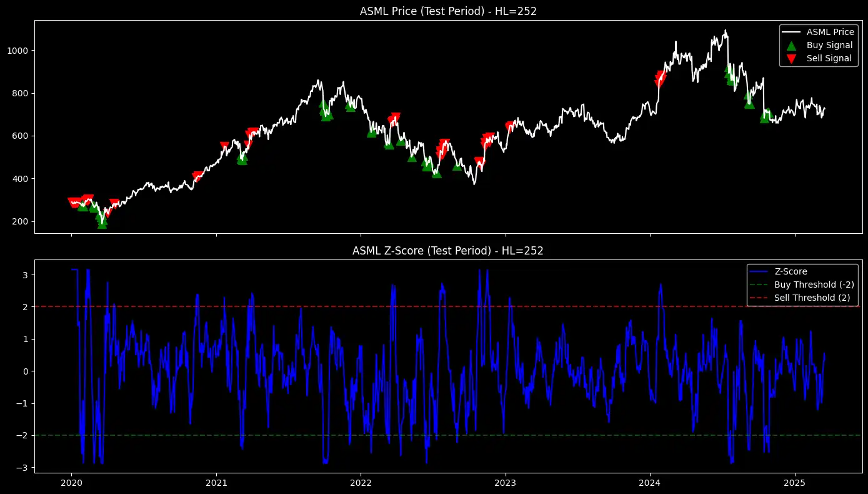Click the z-score axis label "2"
868x494 pixels.
pyautogui.click(x=25, y=306)
